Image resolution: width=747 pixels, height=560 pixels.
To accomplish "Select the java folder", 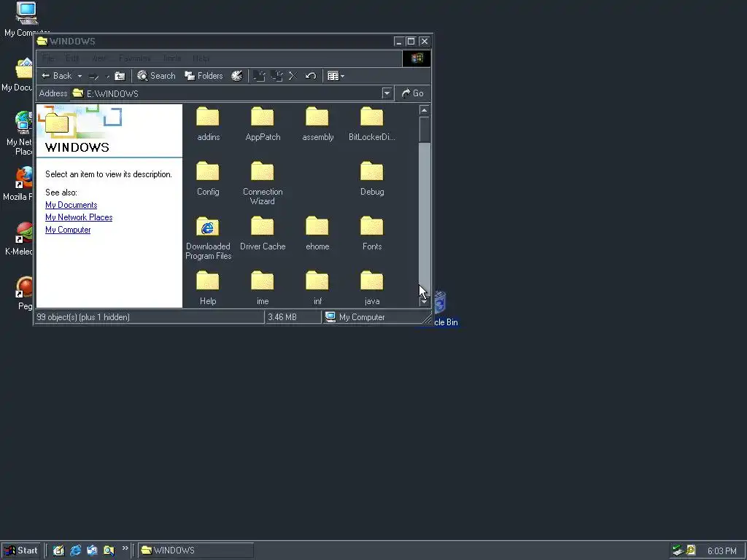I will 371,288.
